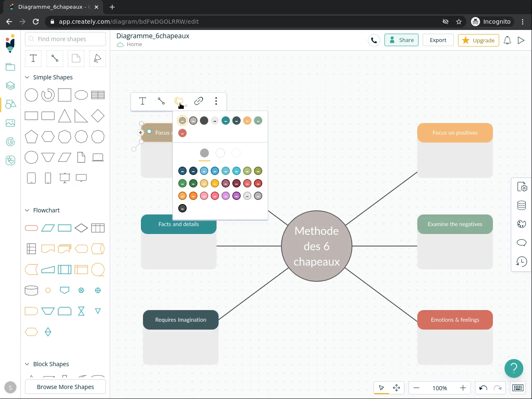Click the Creately logo
This screenshot has width=532, height=399.
[x=10, y=43]
